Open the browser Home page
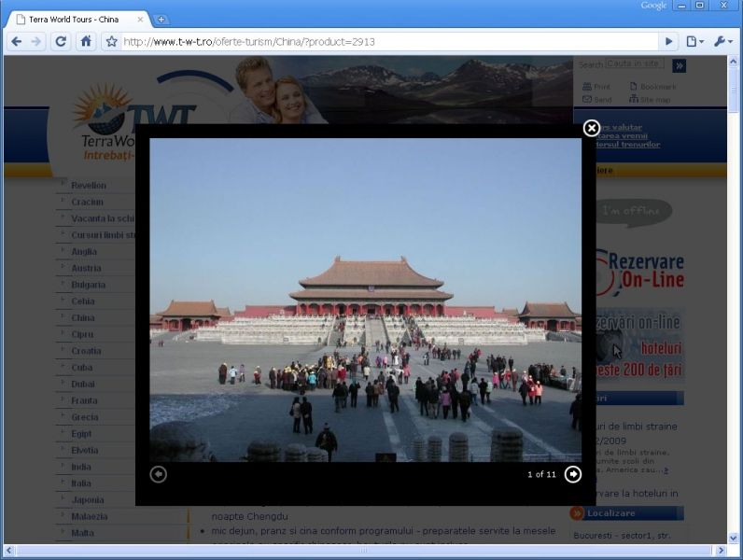 click(x=86, y=41)
